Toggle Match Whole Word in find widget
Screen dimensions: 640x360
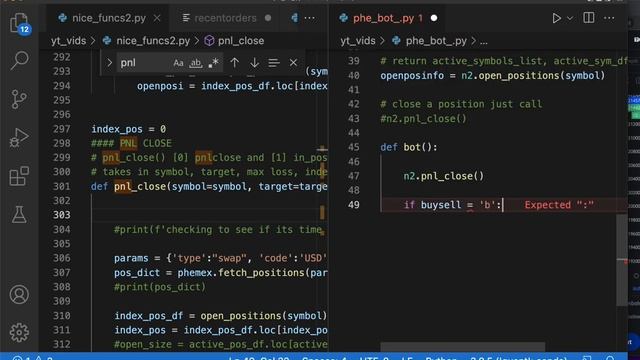[196, 63]
